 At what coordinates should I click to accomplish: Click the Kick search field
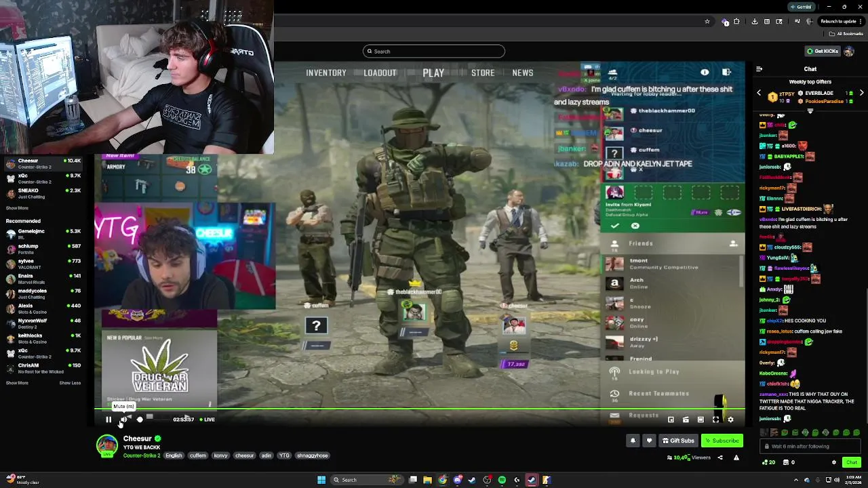pos(434,52)
